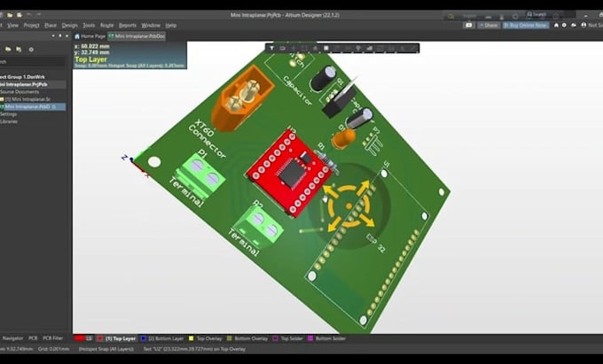Open the View menu
The image size is (603, 364).
click(12, 25)
